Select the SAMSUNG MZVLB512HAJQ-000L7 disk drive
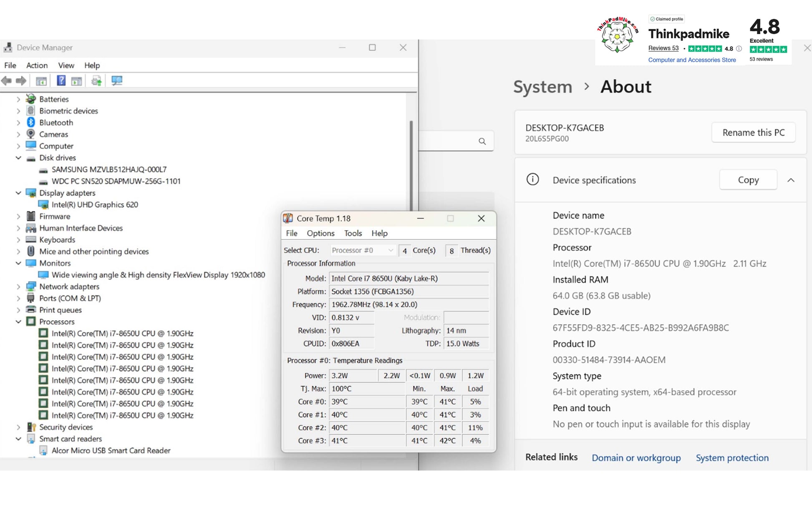 tap(109, 170)
